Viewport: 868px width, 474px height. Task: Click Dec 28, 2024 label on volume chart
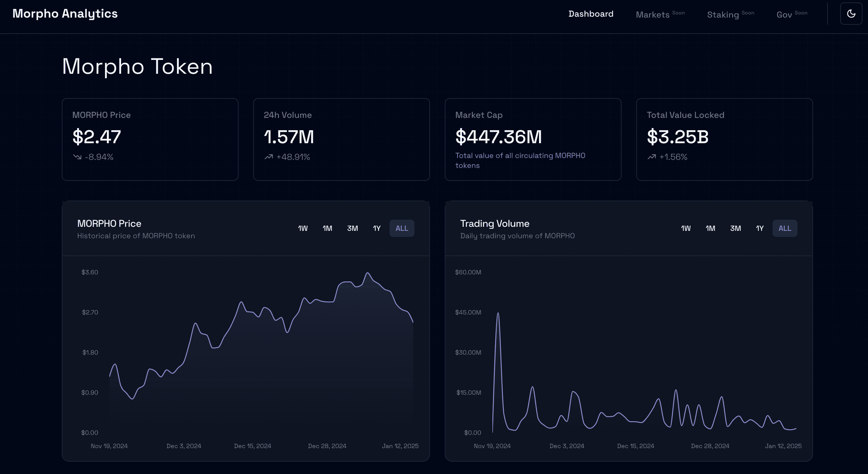click(x=710, y=446)
